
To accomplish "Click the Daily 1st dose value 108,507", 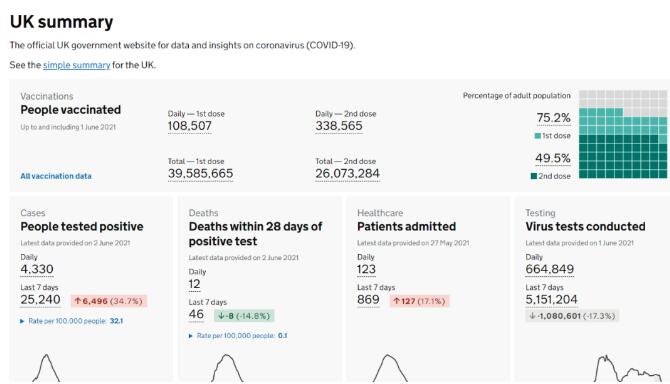I will [x=190, y=126].
